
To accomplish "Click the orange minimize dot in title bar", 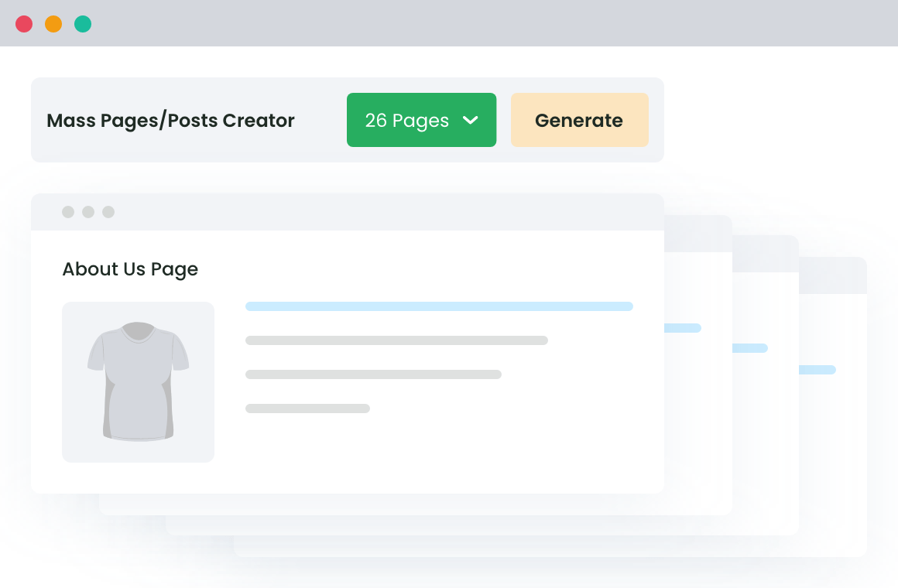I will (x=53, y=24).
